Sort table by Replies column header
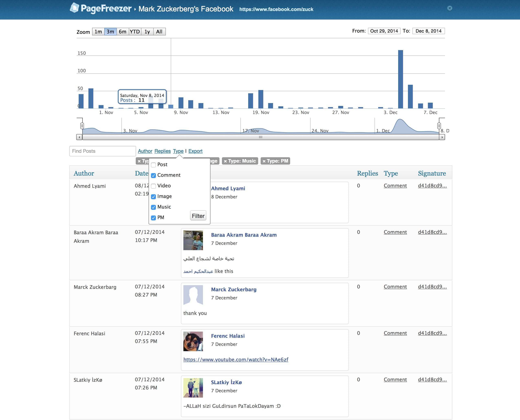 pyautogui.click(x=367, y=173)
